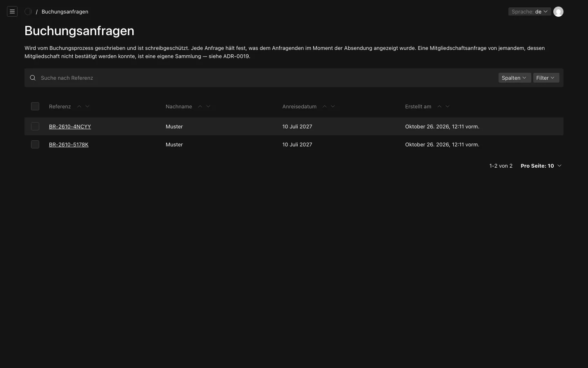Click the Anreisedatum column header label

coord(299,106)
